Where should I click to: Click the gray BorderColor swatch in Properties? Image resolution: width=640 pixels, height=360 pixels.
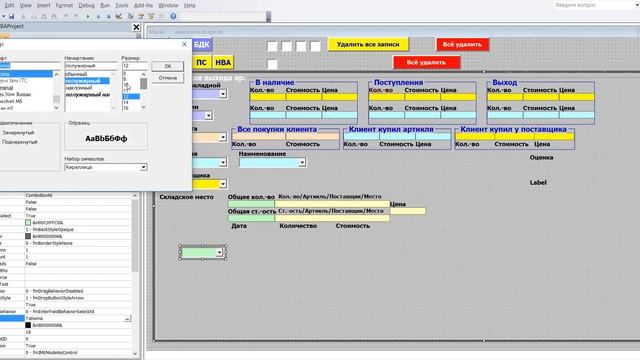tap(28, 236)
